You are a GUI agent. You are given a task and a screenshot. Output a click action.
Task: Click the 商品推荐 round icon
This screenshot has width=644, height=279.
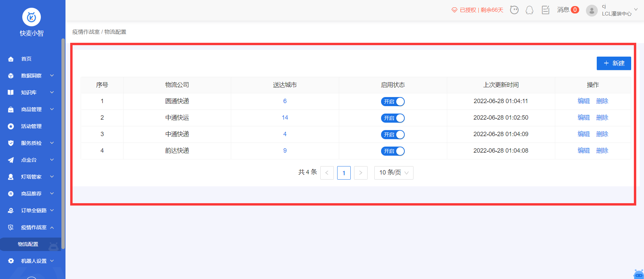click(x=11, y=194)
